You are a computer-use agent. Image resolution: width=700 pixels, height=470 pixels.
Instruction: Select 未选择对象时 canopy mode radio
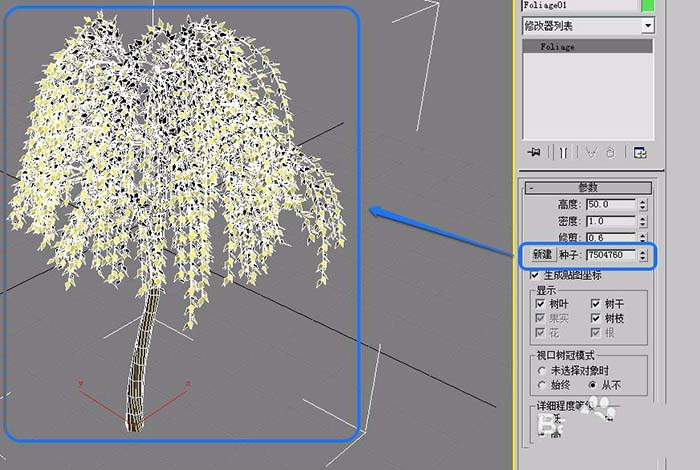pos(542,370)
